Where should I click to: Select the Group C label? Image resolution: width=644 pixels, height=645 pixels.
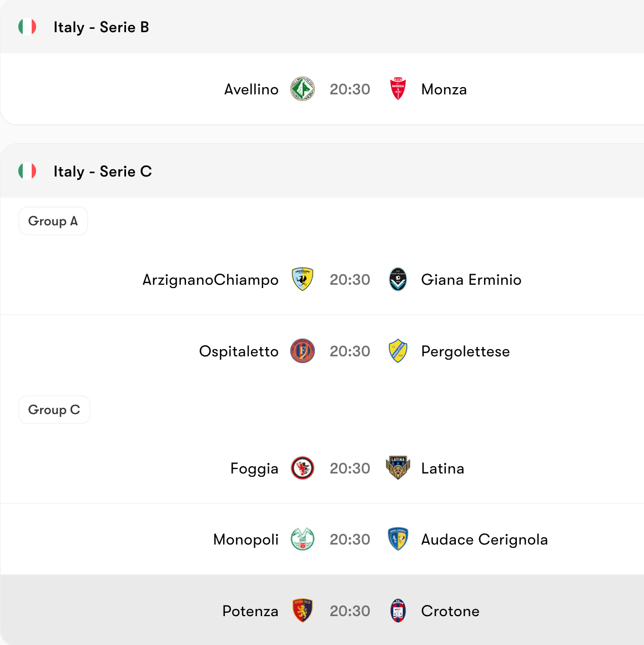tap(54, 410)
